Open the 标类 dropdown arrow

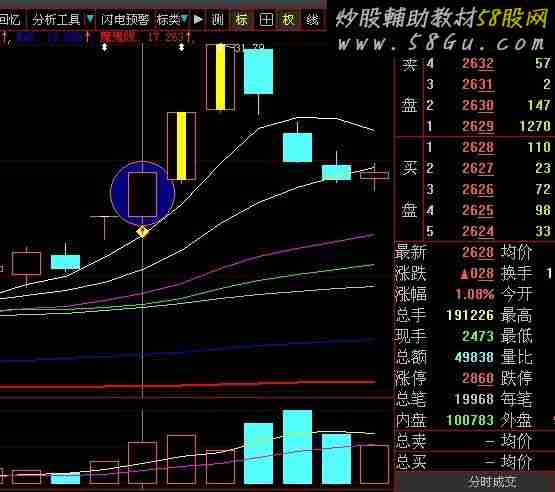click(184, 19)
